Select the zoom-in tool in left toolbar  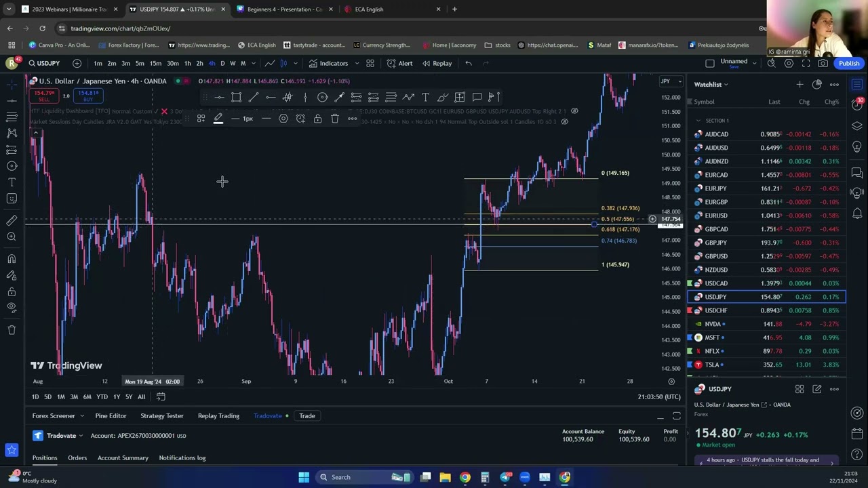pyautogui.click(x=12, y=237)
